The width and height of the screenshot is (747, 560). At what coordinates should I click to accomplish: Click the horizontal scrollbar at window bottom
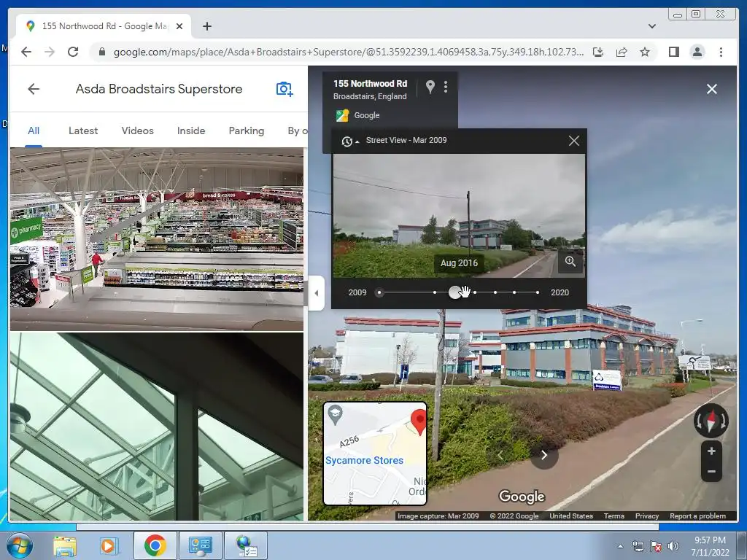click(x=368, y=526)
